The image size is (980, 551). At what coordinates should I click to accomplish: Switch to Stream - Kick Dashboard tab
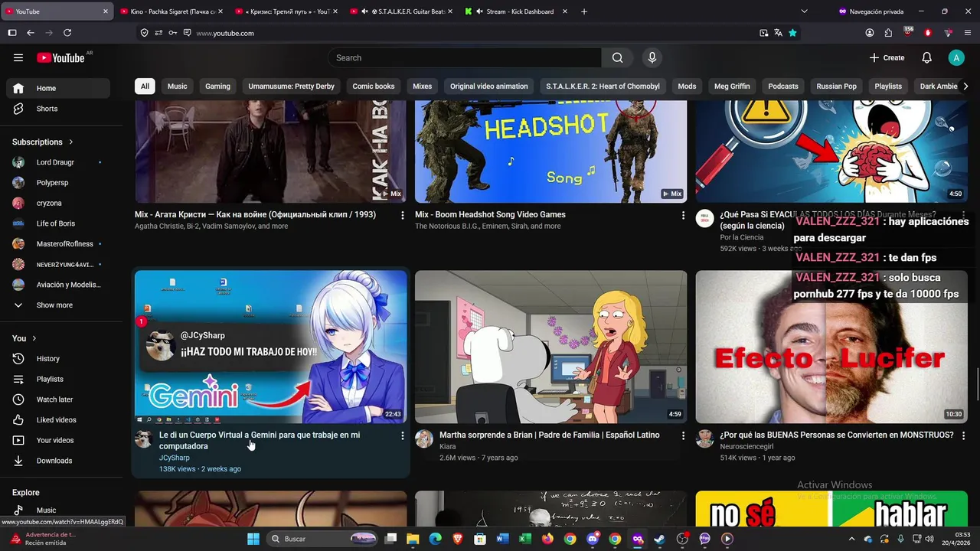pyautogui.click(x=517, y=11)
